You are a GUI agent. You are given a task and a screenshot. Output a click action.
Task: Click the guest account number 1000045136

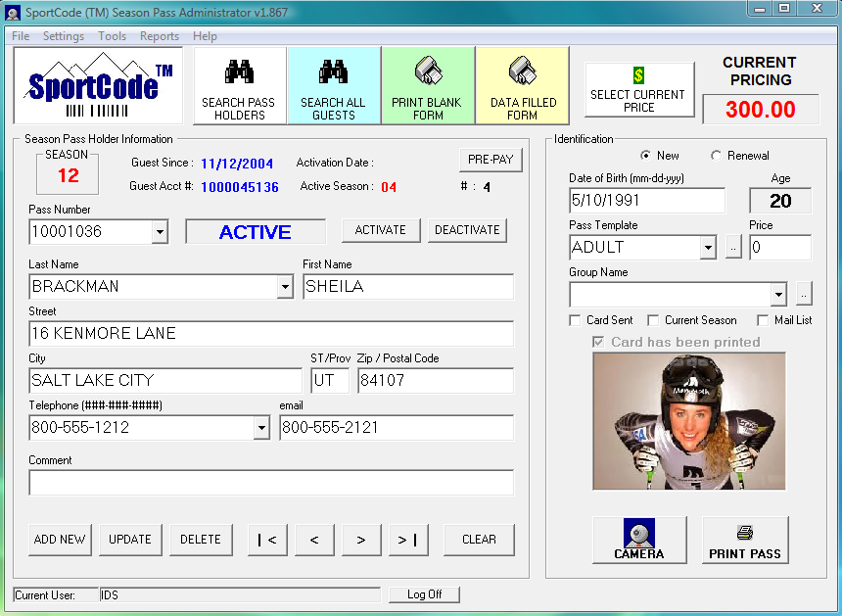point(240,187)
